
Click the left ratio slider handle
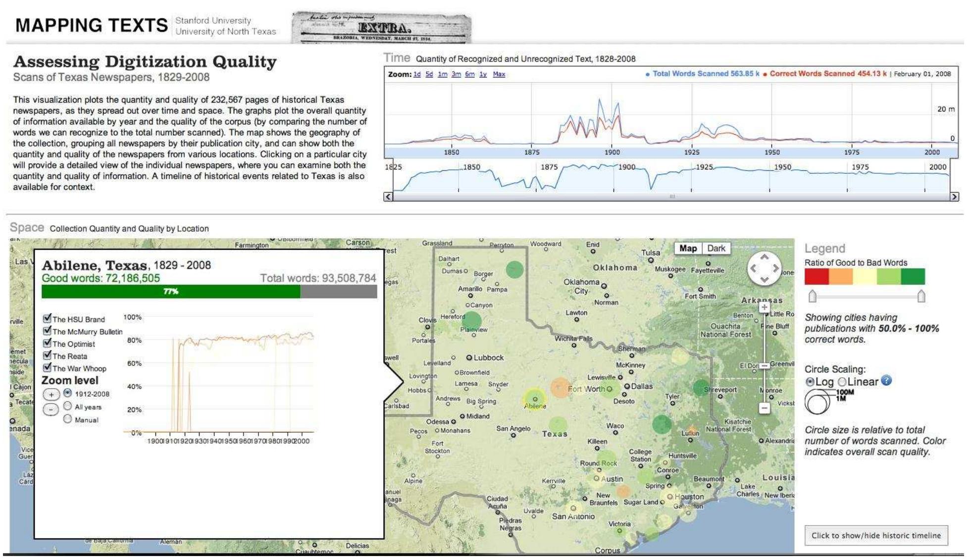click(812, 296)
